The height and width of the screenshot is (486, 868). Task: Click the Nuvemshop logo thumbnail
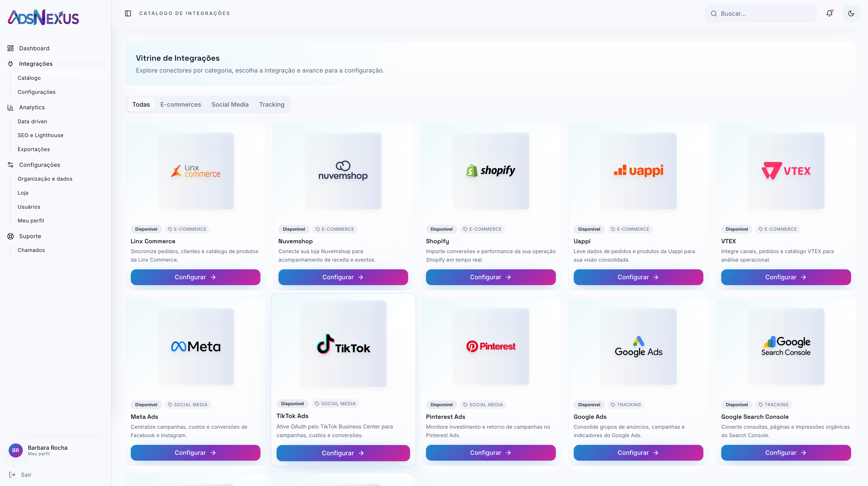coord(343,171)
